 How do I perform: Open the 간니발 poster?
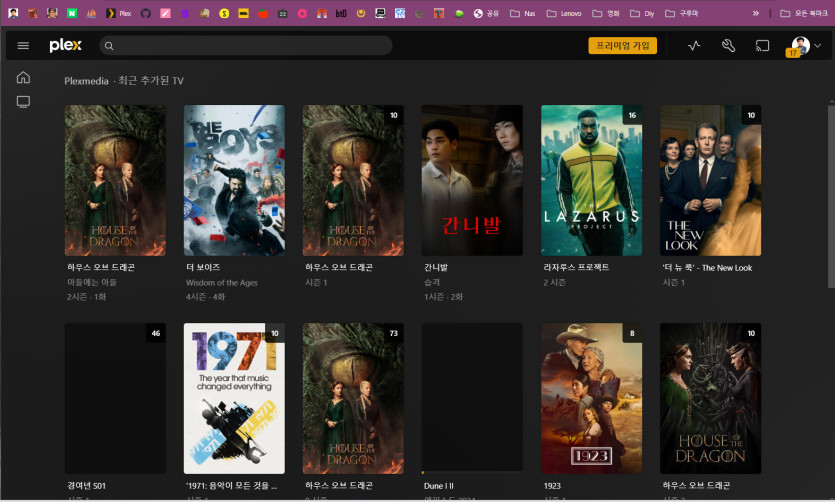pos(472,180)
